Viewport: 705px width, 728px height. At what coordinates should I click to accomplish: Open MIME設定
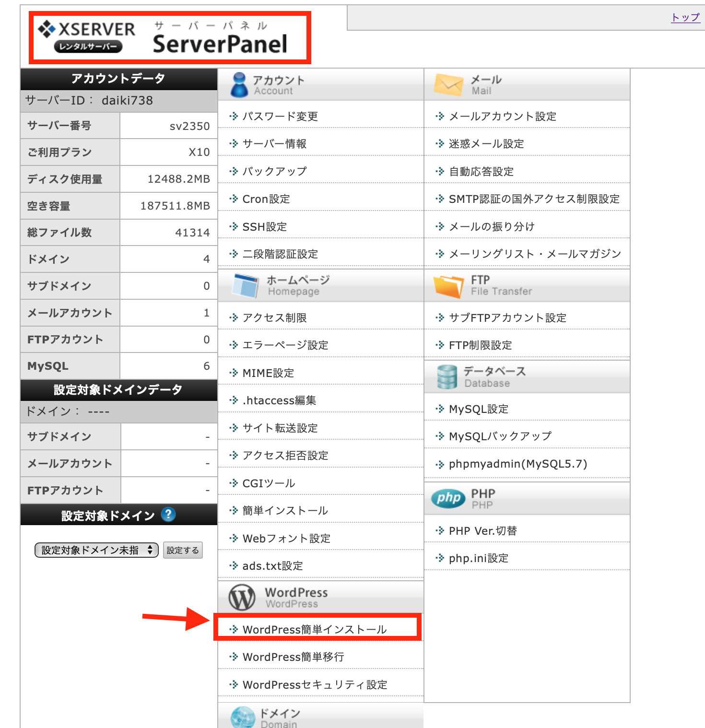click(268, 373)
